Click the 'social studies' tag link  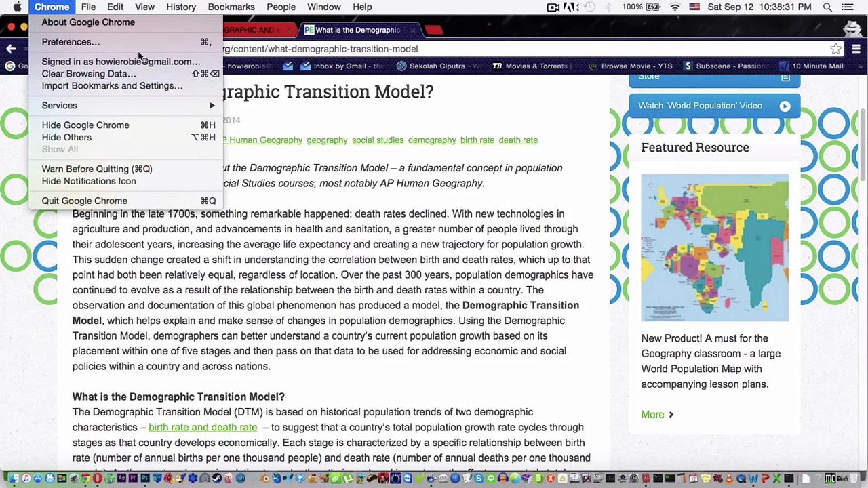378,140
